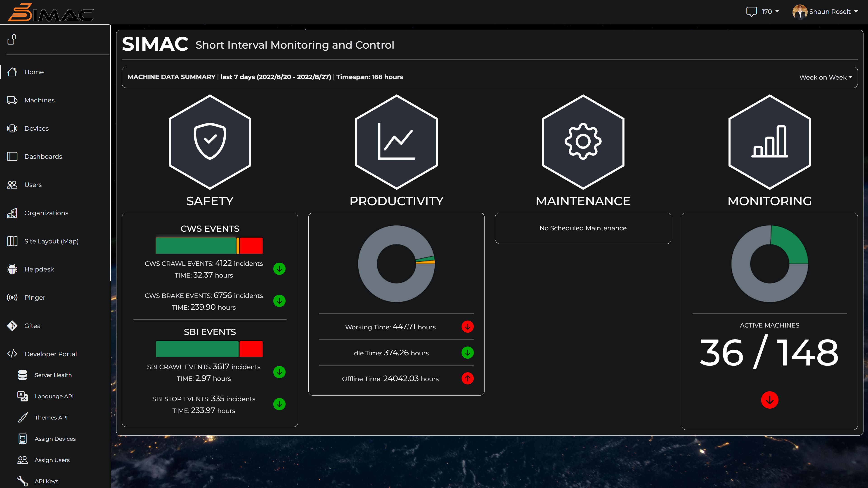Click the Pinger broadcast icon
The height and width of the screenshot is (488, 868).
pos(12,297)
